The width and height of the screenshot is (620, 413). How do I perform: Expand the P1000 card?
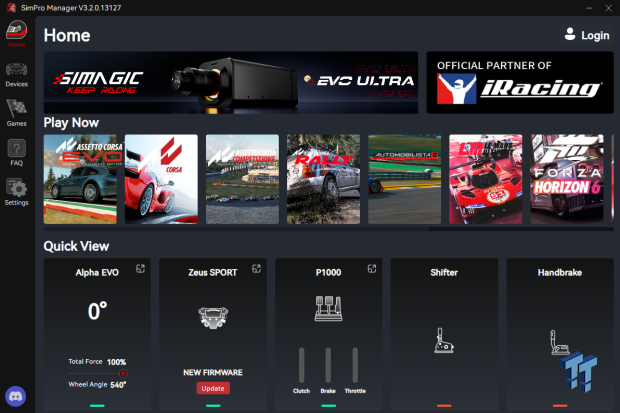(x=372, y=269)
